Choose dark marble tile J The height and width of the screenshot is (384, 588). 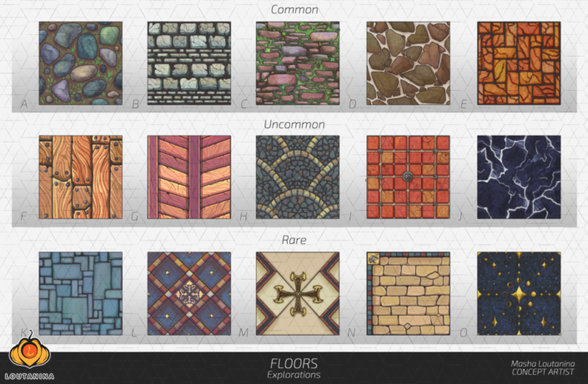tap(519, 177)
